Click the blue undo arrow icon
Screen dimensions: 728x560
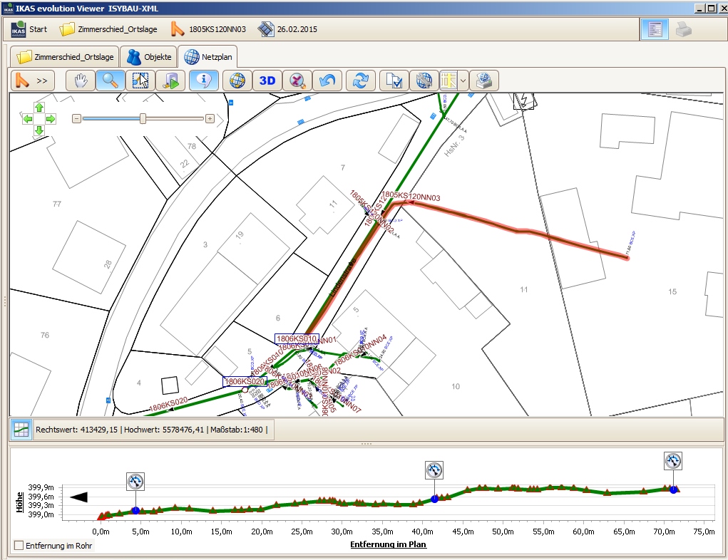[x=327, y=81]
